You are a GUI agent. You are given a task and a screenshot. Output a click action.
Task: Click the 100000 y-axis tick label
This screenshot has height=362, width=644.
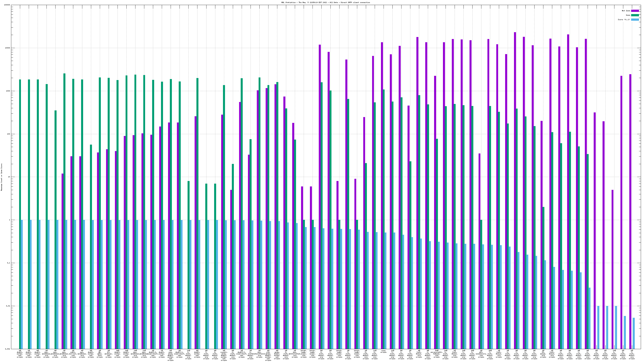point(7,5)
